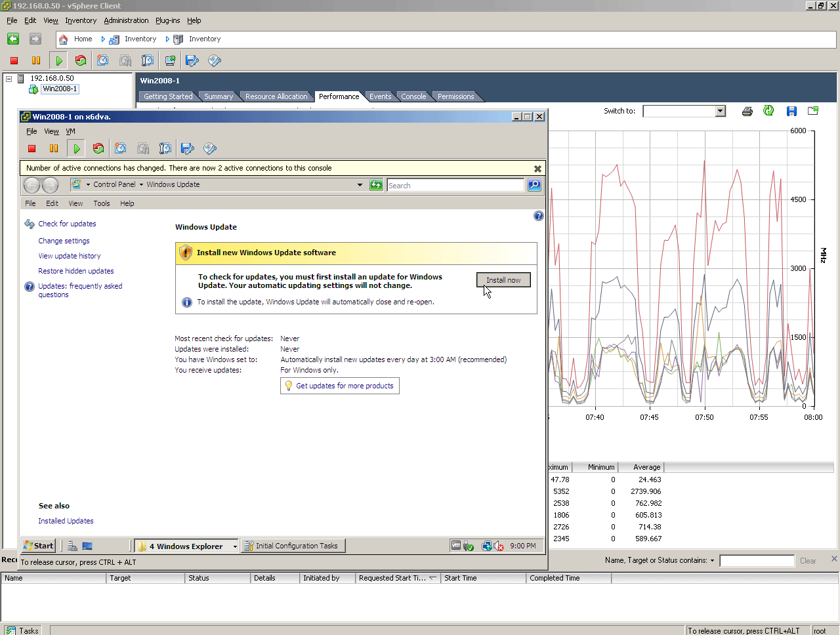Switch to the Events tab

(380, 96)
